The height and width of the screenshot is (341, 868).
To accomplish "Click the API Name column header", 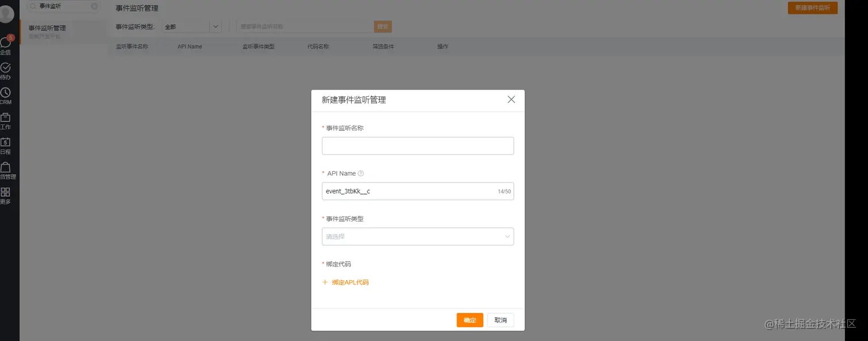I will (189, 46).
